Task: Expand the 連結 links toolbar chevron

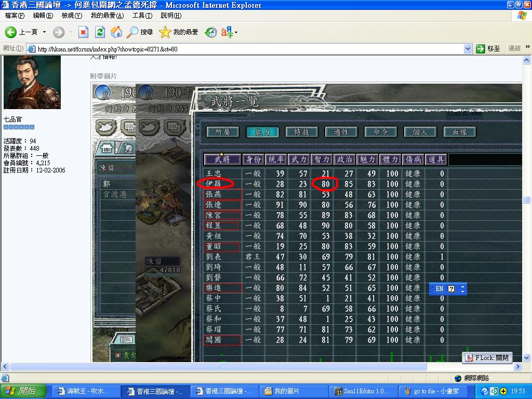Action: pyautogui.click(x=527, y=47)
